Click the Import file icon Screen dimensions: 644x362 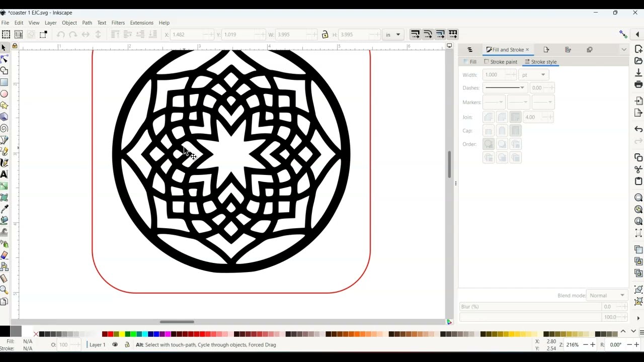[x=638, y=101]
